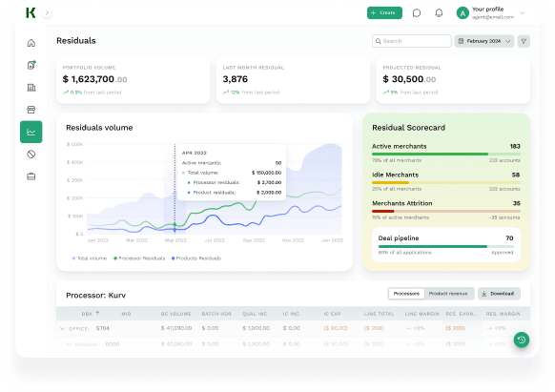Click the Download button

tap(499, 294)
